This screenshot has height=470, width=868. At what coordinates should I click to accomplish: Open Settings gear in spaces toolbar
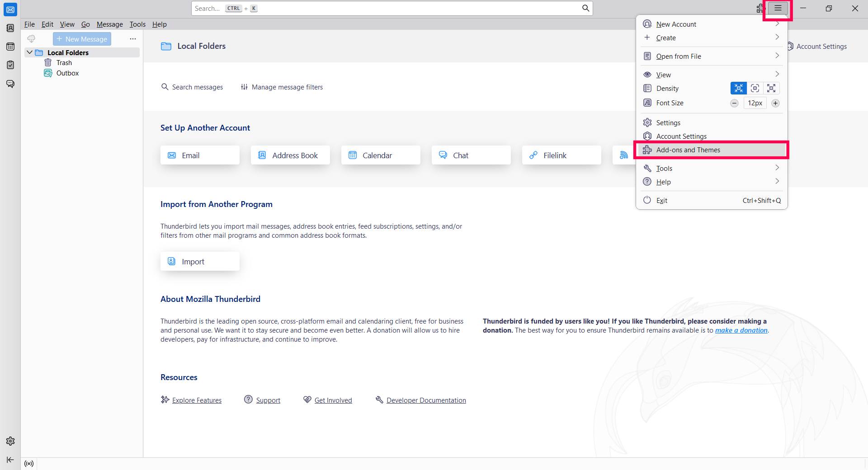pyautogui.click(x=10, y=441)
